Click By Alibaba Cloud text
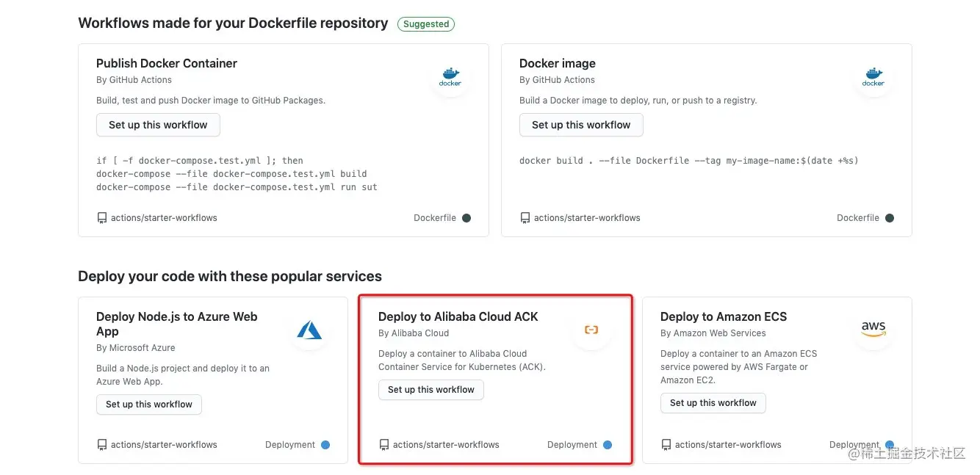This screenshot has height=475, width=980. pos(414,333)
